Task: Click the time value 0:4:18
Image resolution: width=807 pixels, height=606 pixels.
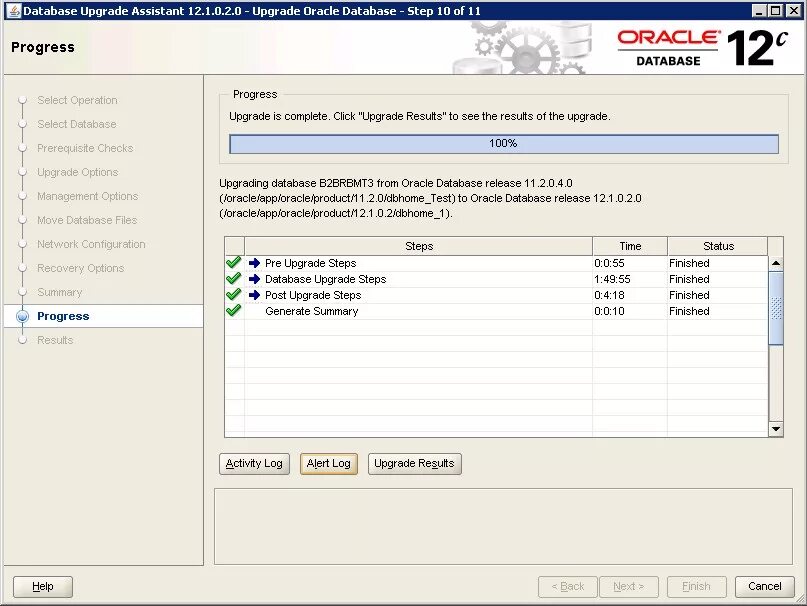Action: [x=609, y=295]
